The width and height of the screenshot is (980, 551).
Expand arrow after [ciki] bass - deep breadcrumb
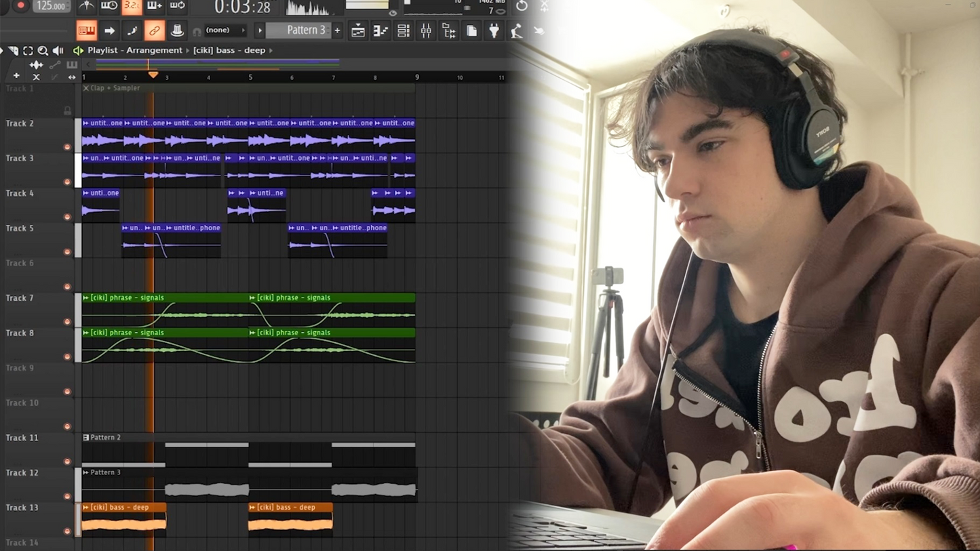point(271,50)
